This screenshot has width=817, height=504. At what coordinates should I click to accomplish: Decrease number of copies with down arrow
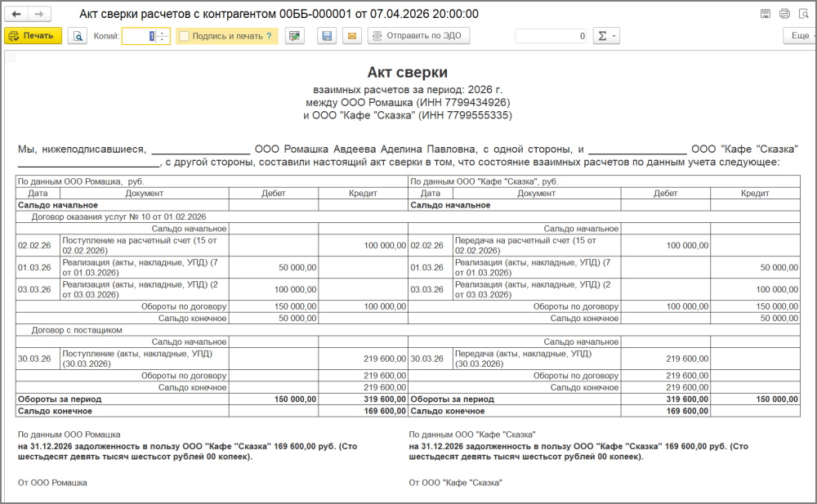162,40
